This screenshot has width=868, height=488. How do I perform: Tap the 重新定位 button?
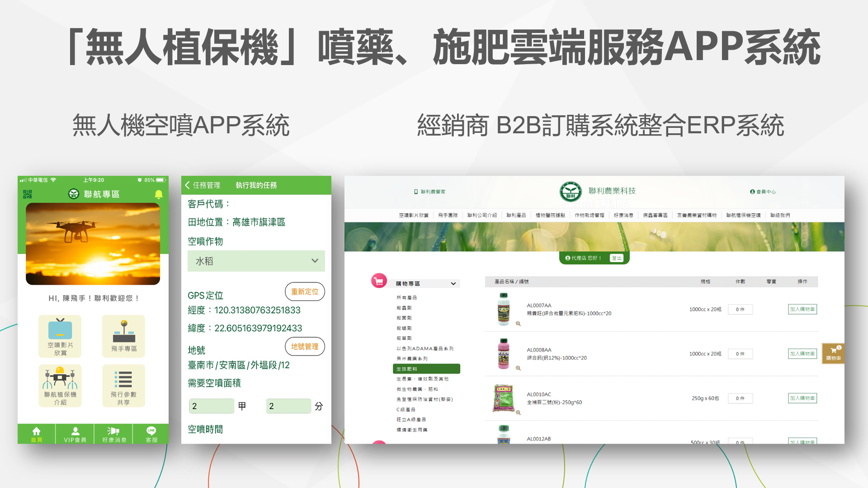(x=305, y=291)
